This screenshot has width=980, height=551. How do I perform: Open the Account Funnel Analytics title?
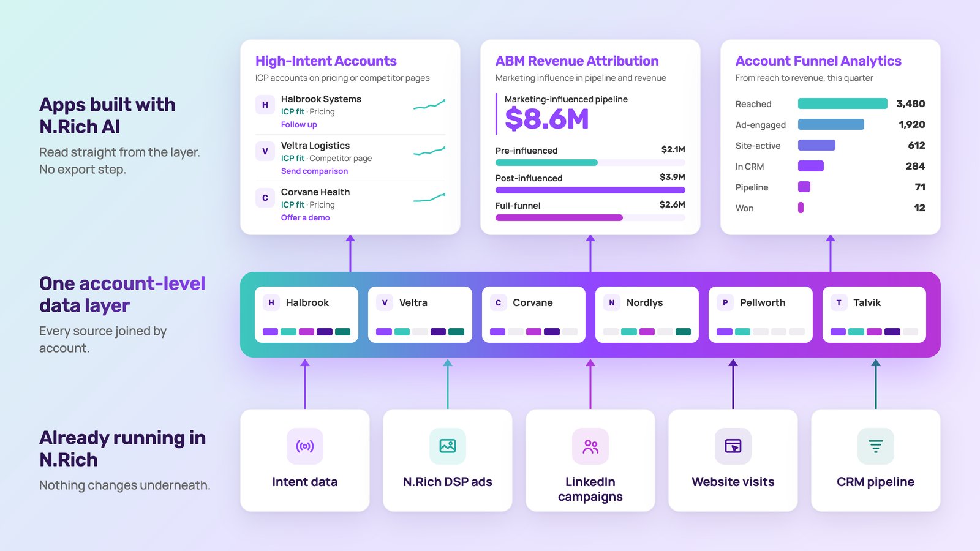(x=818, y=61)
